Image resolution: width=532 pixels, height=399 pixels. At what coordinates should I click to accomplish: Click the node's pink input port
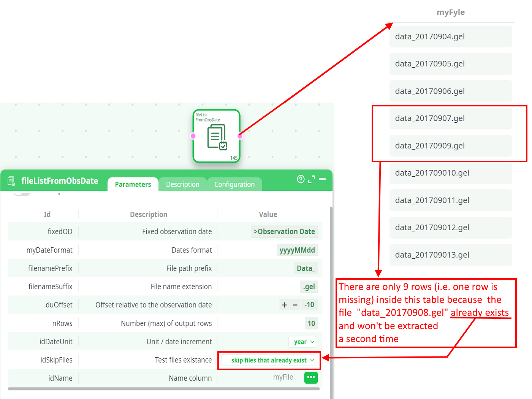click(x=193, y=136)
